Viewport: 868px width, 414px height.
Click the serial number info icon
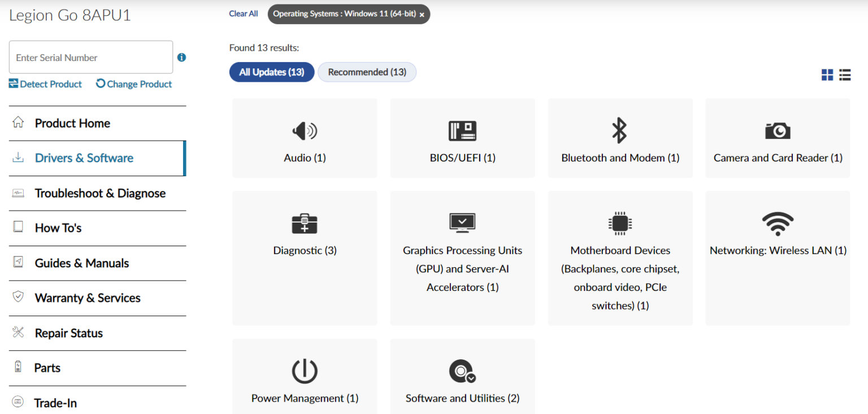tap(180, 57)
